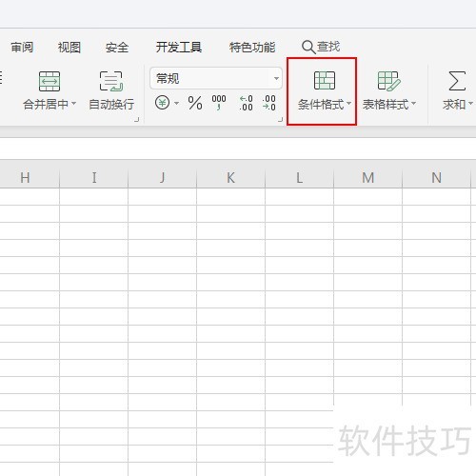
Task: Expand the 合并居中 dropdown arrow
Action: tap(74, 104)
